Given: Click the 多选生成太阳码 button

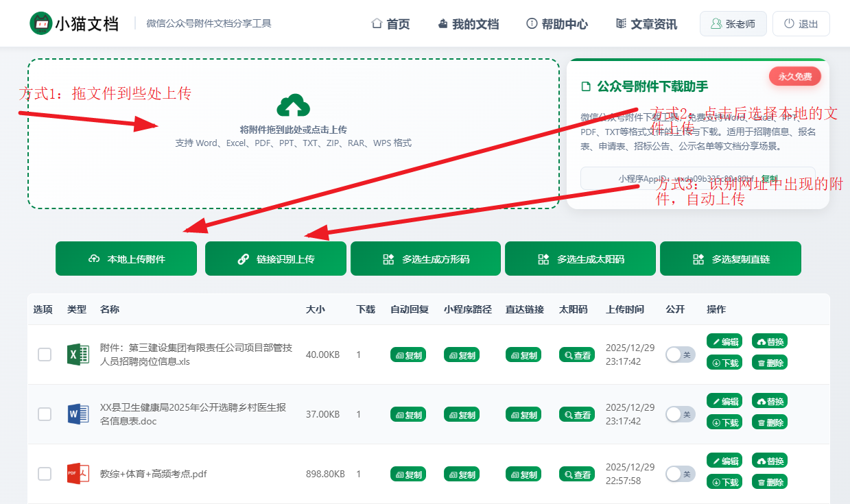Looking at the screenshot, I should coord(580,259).
